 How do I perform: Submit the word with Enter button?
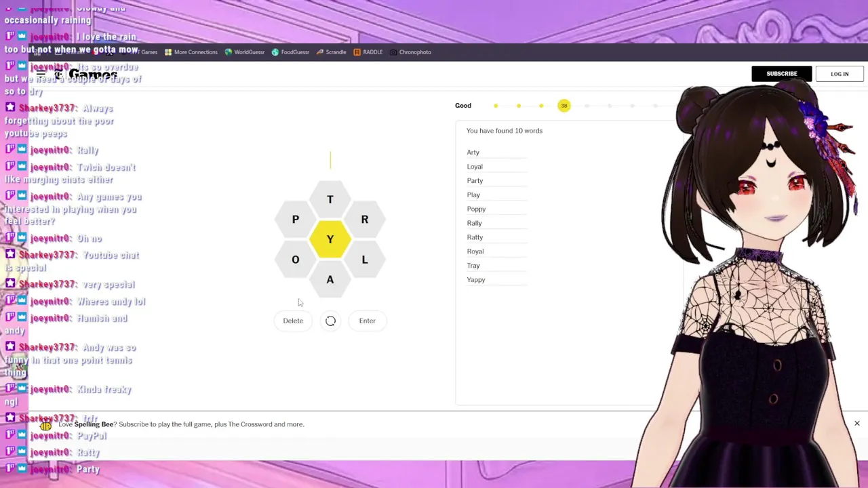367,321
